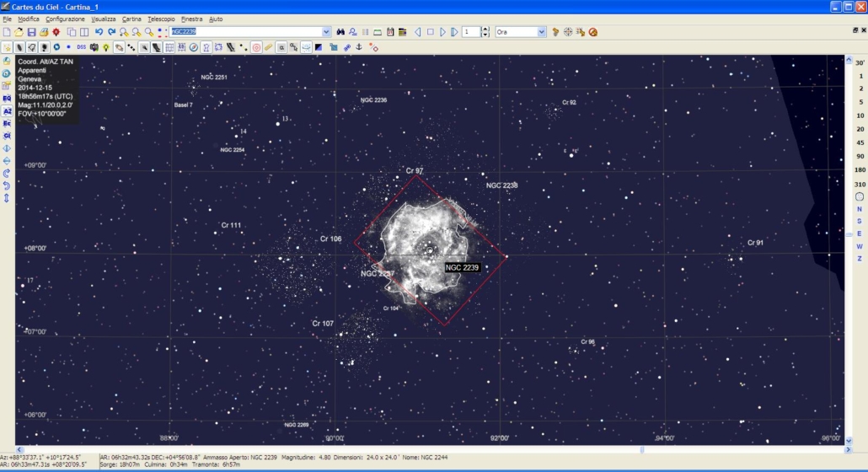Open the Modifica menu
868x472 pixels.
click(29, 19)
